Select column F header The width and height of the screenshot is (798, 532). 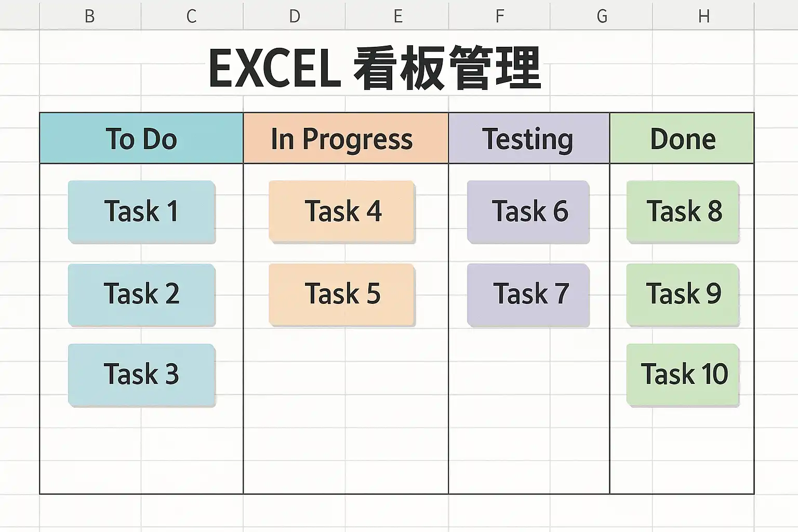click(x=499, y=16)
